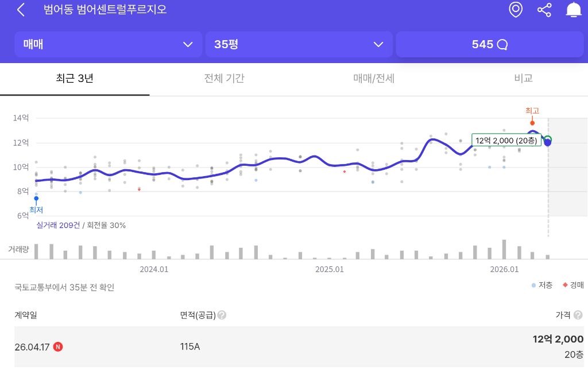This screenshot has width=588, height=370.
Task: Click the help icon next to 가격
Action: [x=578, y=315]
